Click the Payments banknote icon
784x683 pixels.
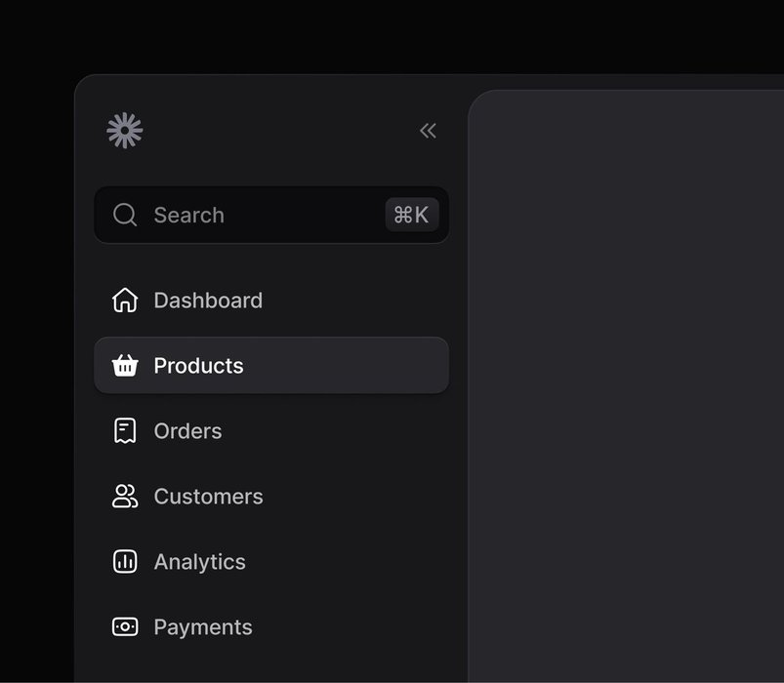(125, 626)
